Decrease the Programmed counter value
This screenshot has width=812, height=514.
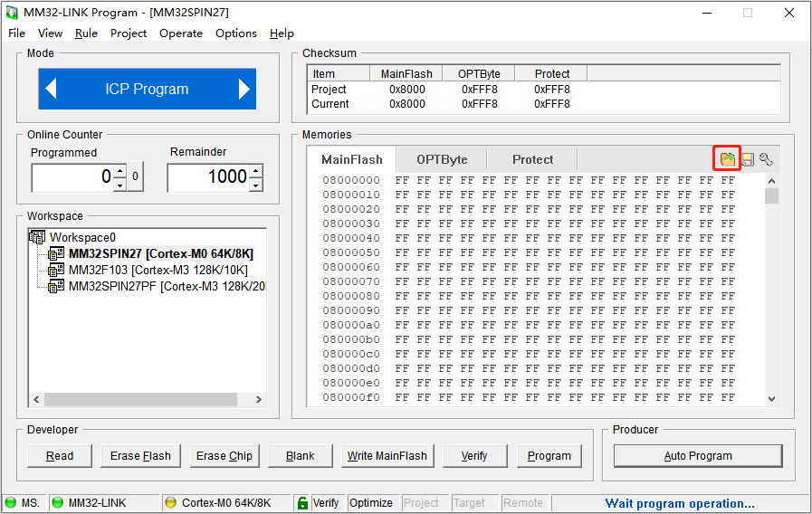(x=120, y=185)
